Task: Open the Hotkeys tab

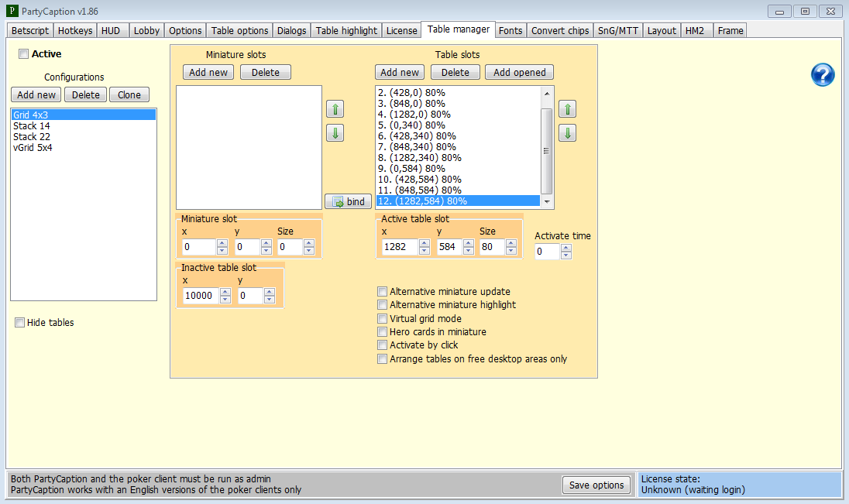Action: pyautogui.click(x=75, y=31)
